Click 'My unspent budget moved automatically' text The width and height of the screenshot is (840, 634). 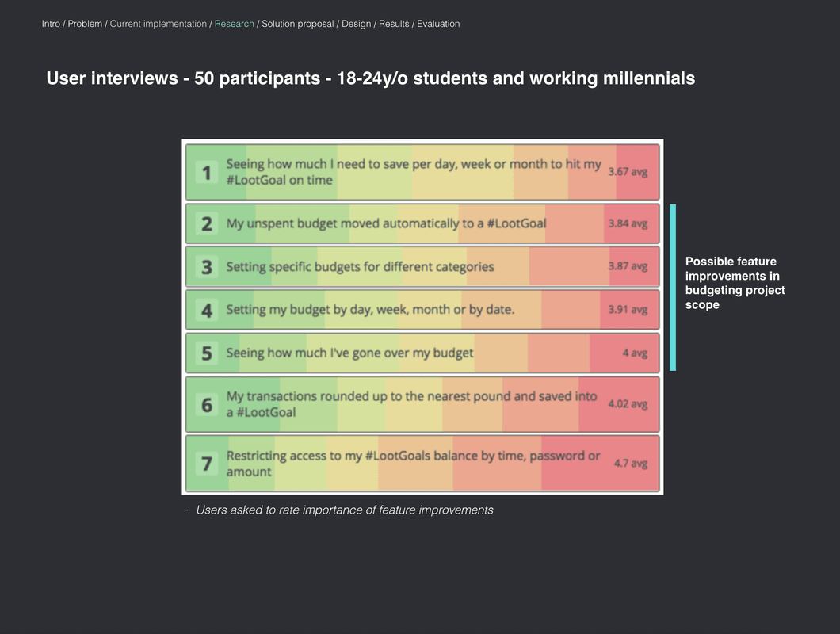pyautogui.click(x=386, y=223)
